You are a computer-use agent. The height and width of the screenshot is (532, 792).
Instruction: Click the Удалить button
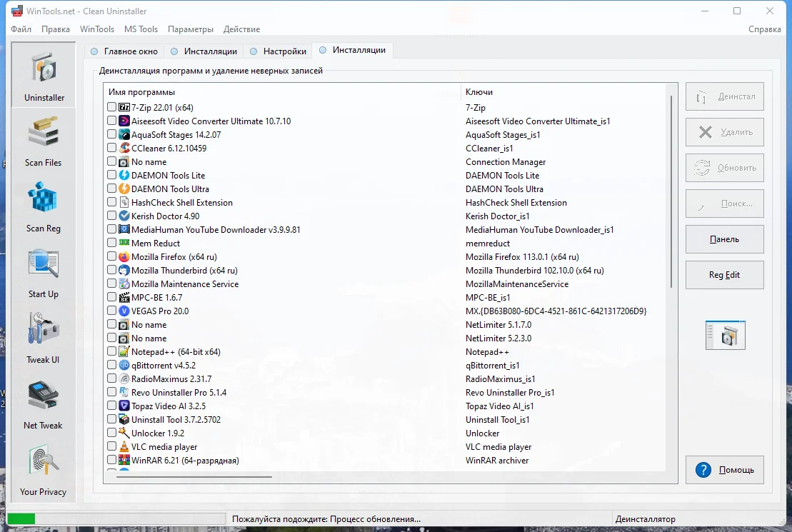tap(724, 132)
